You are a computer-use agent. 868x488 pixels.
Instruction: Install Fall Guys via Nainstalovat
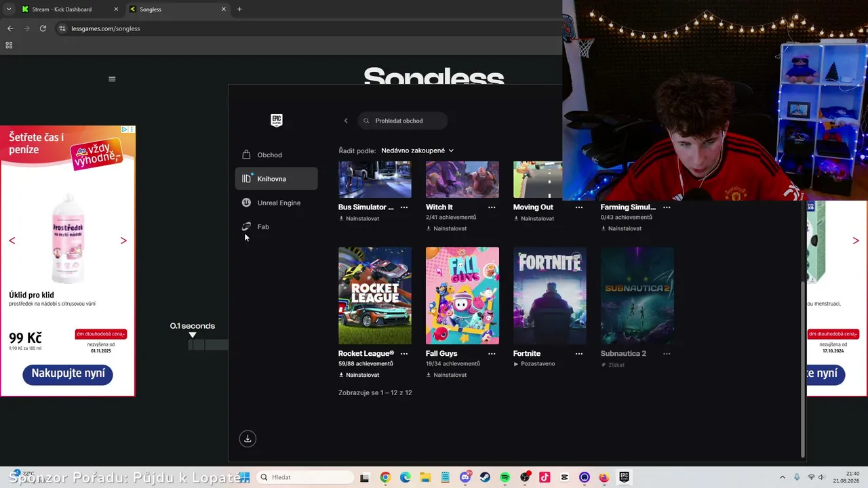(x=446, y=375)
